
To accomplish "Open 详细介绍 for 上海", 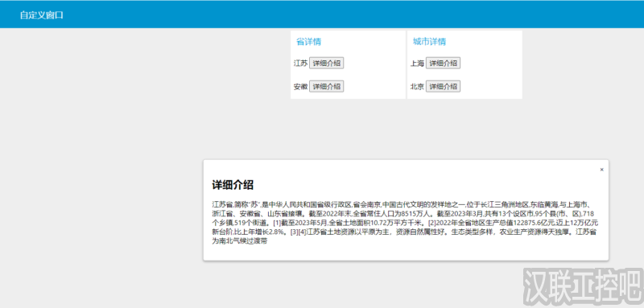I will tap(443, 64).
